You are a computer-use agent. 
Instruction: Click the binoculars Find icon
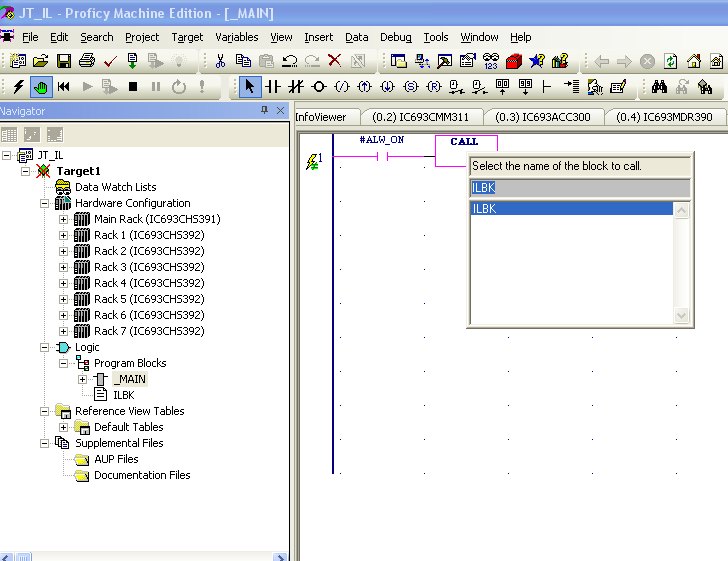coord(659,87)
